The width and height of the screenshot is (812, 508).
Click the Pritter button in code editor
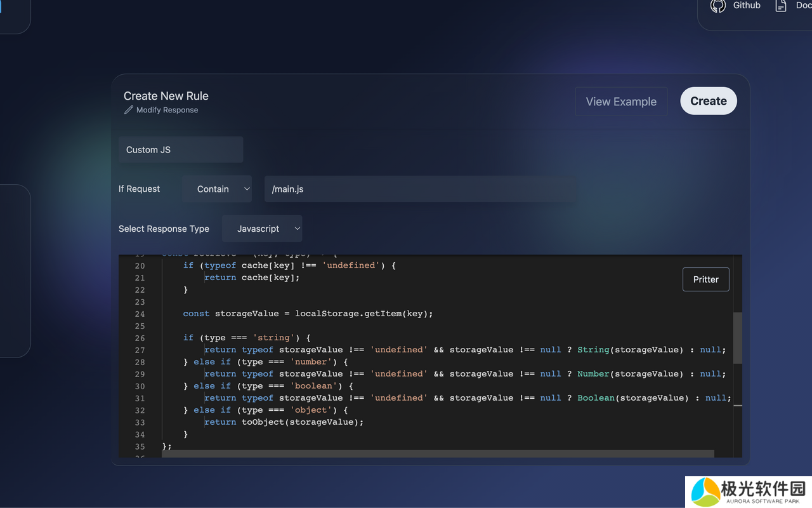tap(705, 279)
